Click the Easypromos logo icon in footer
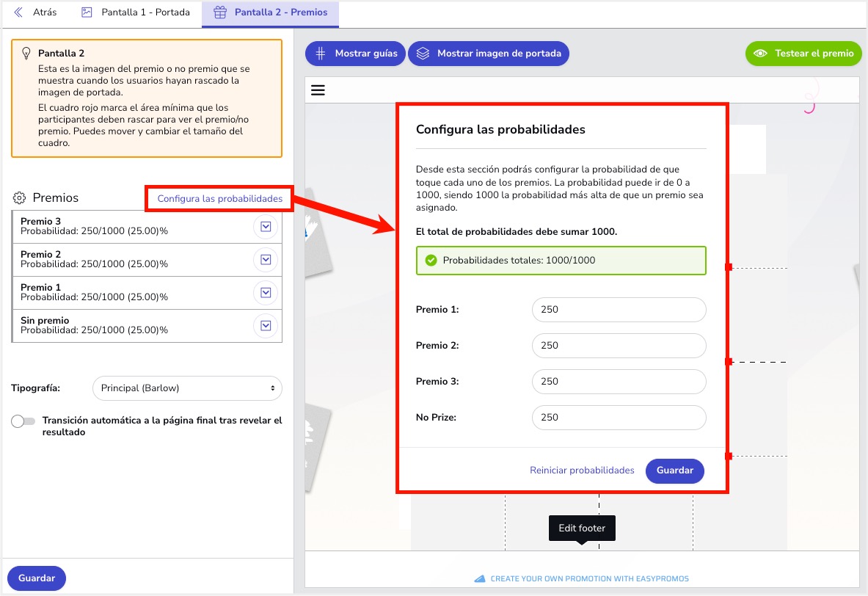Screen dimensions: 868x596 point(480,578)
